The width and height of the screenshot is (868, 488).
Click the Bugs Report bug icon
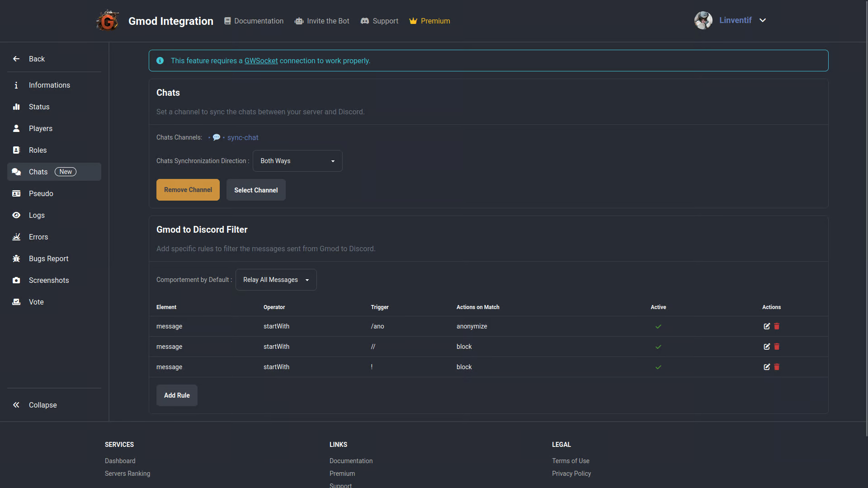16,258
